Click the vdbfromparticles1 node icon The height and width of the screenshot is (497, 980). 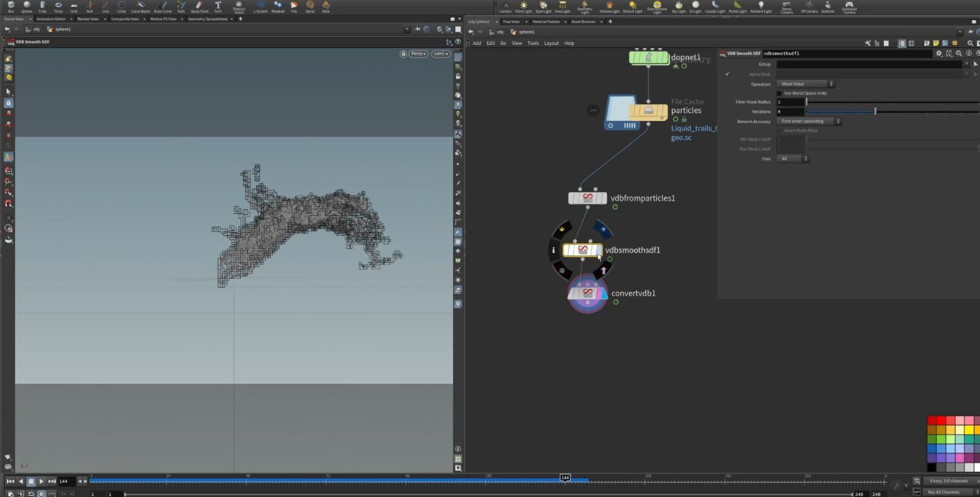587,198
